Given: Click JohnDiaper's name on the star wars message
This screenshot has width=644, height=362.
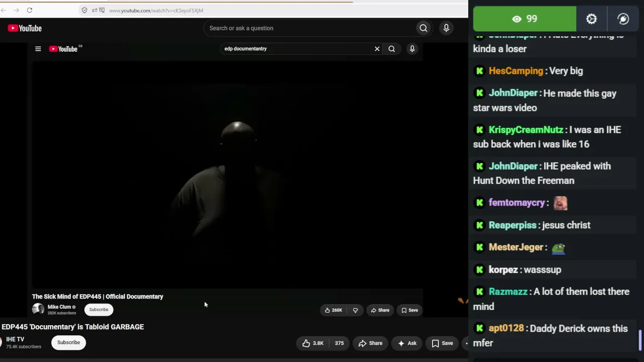Looking at the screenshot, I should (513, 93).
